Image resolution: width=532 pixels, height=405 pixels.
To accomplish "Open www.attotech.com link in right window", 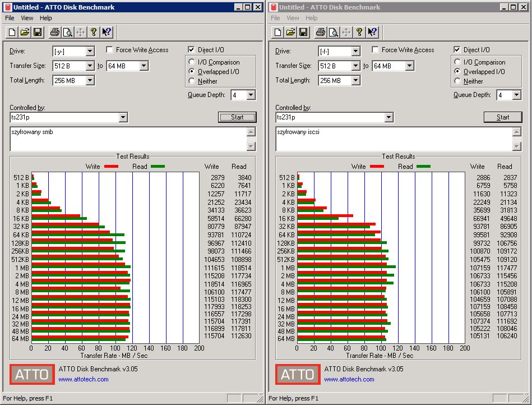I will pyautogui.click(x=349, y=379).
